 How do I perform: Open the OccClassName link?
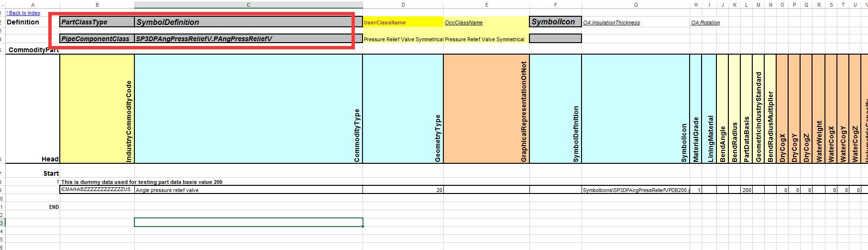(463, 23)
